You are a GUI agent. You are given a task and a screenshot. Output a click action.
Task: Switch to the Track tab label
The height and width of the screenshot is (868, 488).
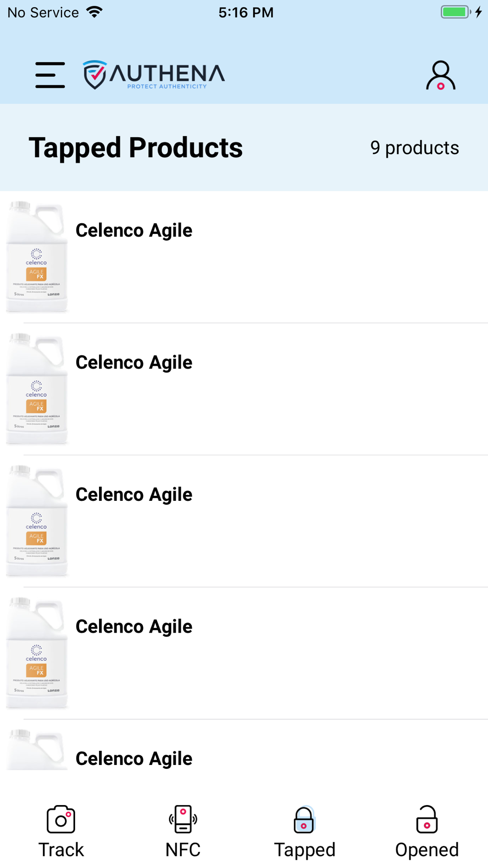click(61, 849)
